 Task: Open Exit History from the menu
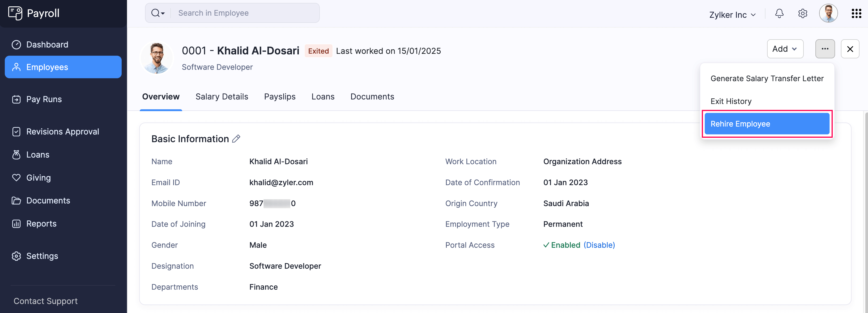click(730, 101)
